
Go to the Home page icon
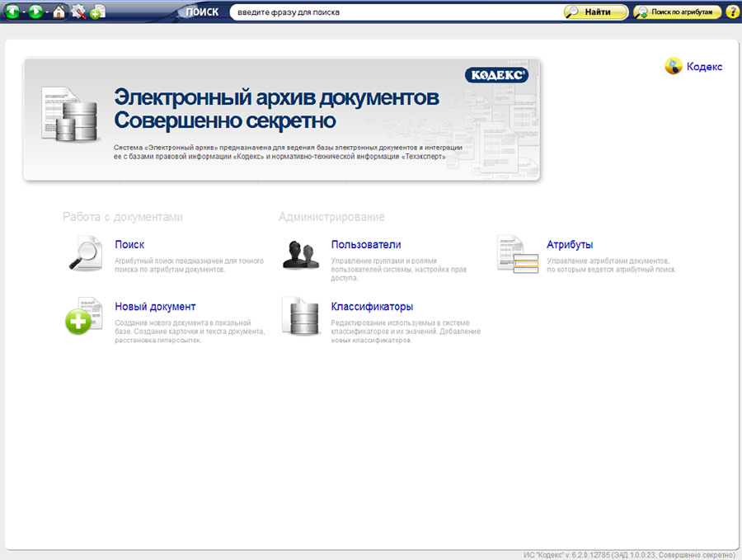59,12
